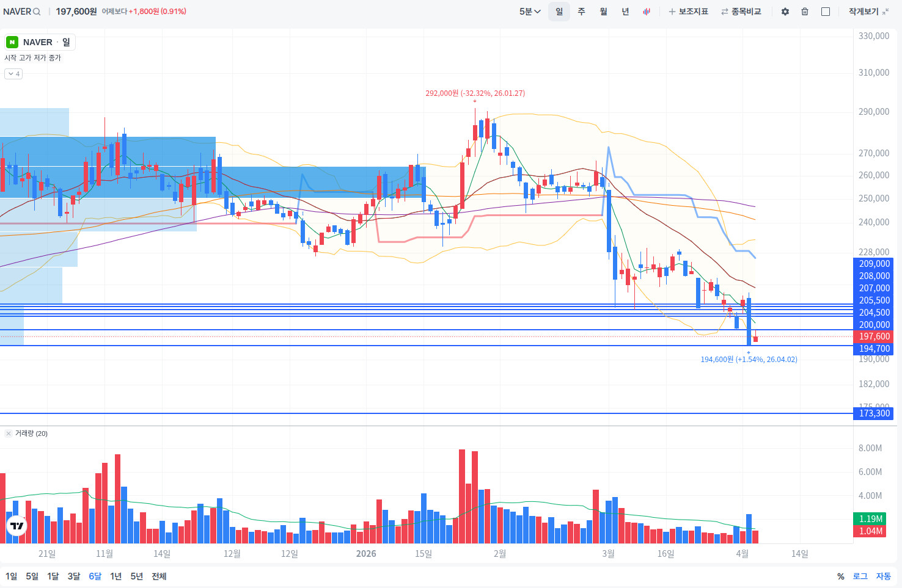
Task: Select the 1일 time range
Action: pos(12,576)
